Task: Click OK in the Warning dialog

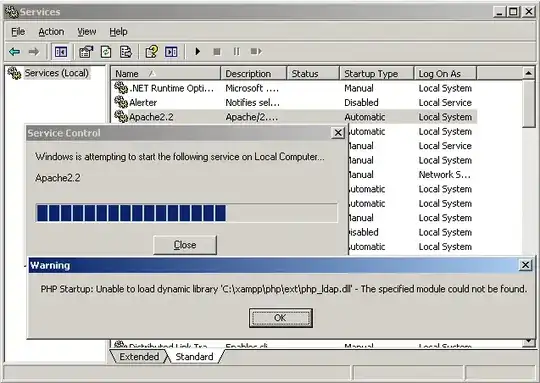Action: pos(281,318)
